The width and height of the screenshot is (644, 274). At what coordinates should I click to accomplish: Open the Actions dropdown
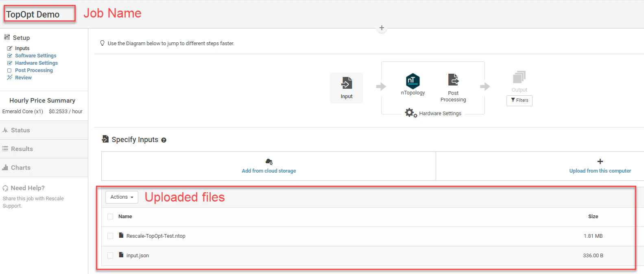[x=122, y=197]
